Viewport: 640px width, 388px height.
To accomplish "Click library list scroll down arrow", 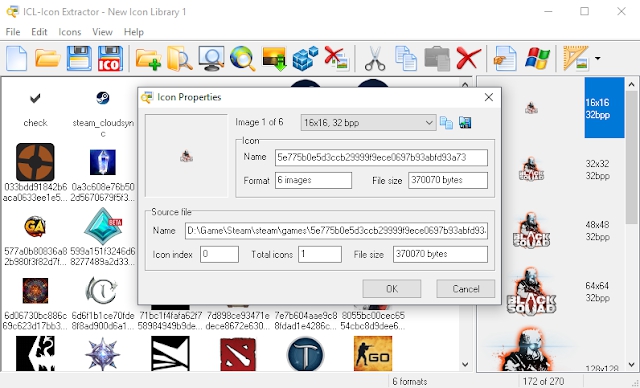I will coord(465,364).
